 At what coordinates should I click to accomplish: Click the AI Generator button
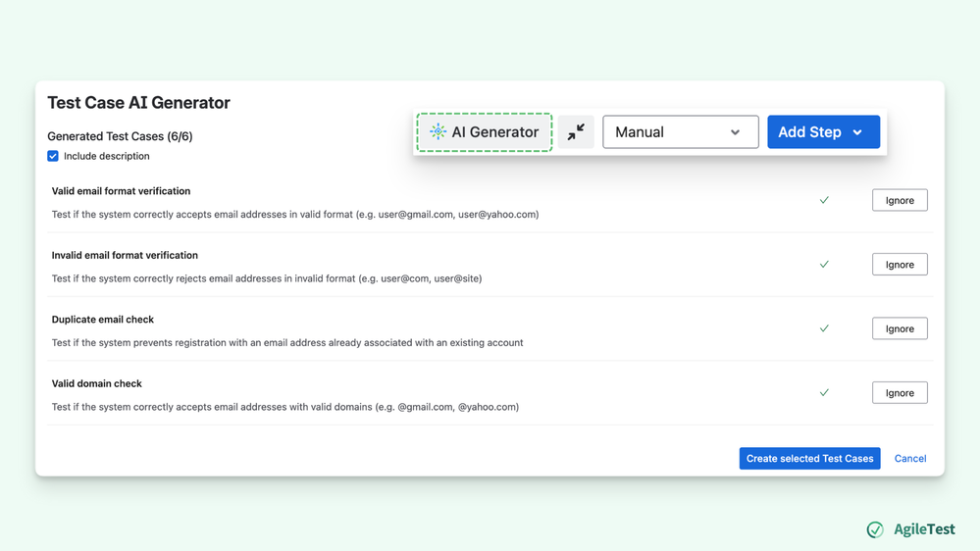click(485, 131)
